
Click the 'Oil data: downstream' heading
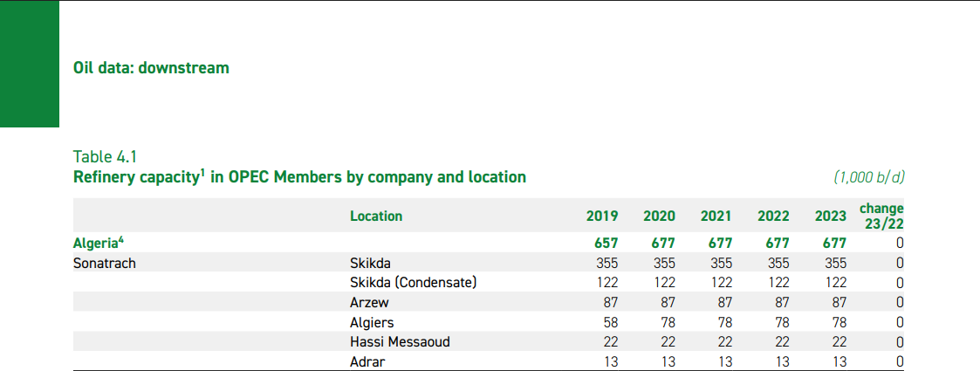click(x=151, y=67)
